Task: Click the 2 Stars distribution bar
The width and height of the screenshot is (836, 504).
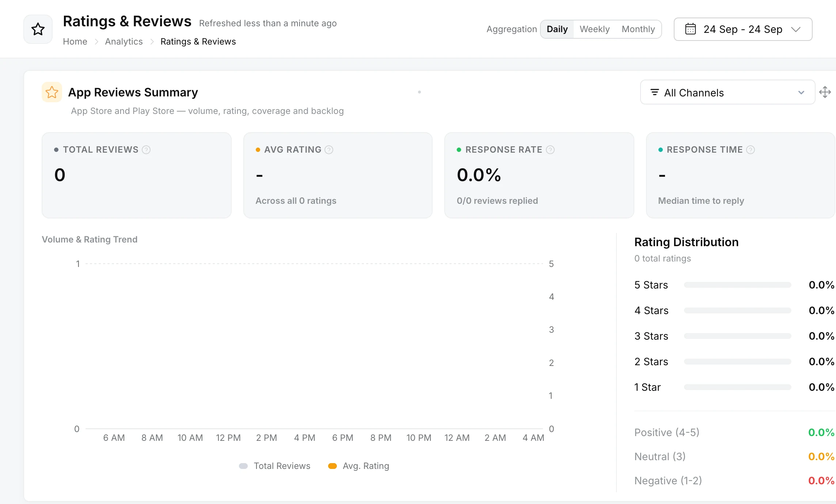Action: click(x=737, y=362)
